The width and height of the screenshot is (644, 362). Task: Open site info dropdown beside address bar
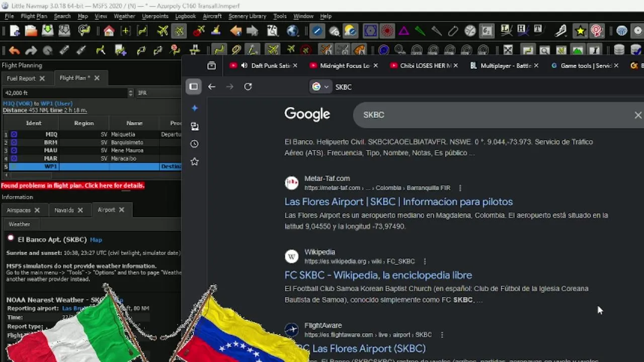320,86
